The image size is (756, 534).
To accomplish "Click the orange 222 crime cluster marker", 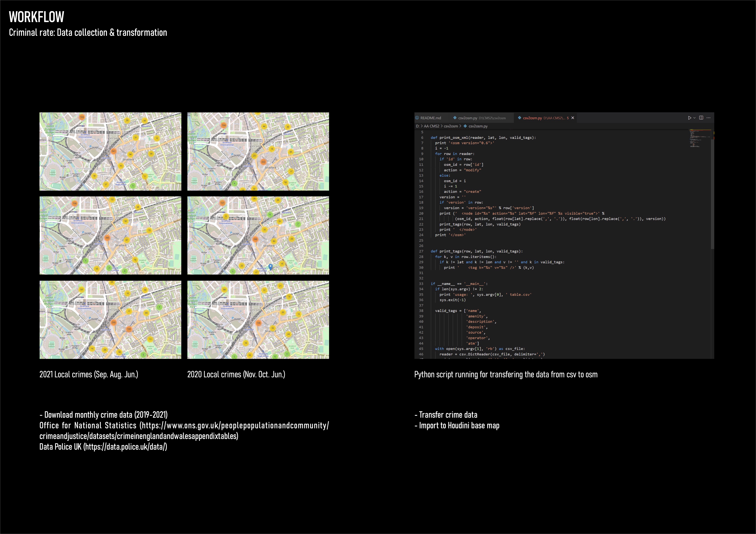I will 263,162.
